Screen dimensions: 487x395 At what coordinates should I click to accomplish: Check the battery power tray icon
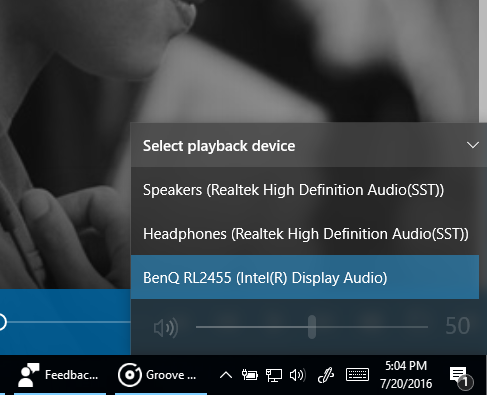pos(249,375)
